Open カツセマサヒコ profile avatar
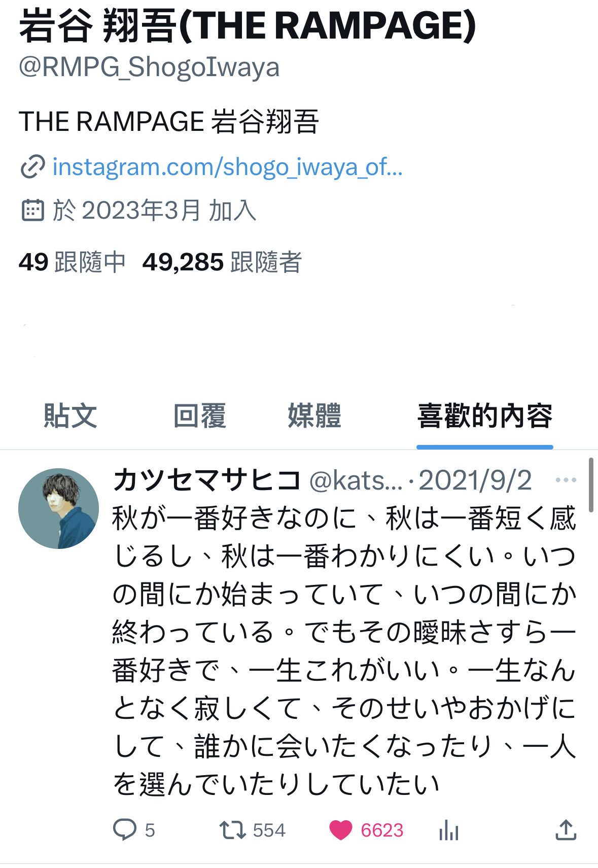598x868 pixels. tap(59, 508)
